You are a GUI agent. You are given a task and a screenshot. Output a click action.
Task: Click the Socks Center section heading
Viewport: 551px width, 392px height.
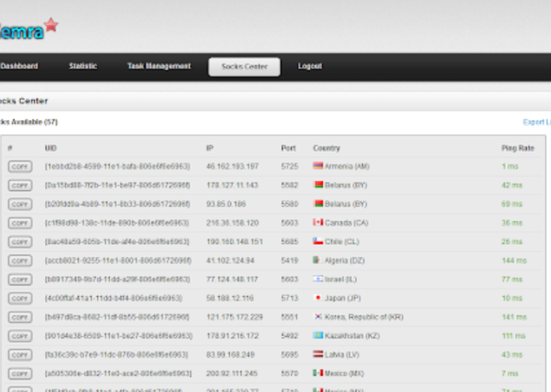coord(24,101)
